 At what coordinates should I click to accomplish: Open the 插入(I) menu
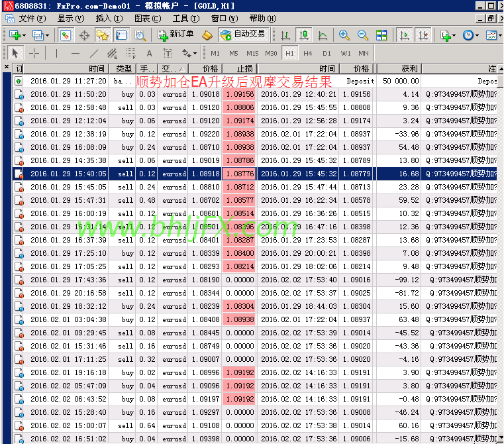[x=109, y=19]
